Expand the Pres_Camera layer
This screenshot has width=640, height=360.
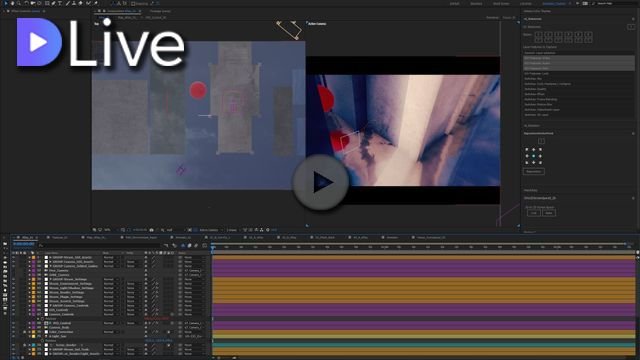coord(29,270)
